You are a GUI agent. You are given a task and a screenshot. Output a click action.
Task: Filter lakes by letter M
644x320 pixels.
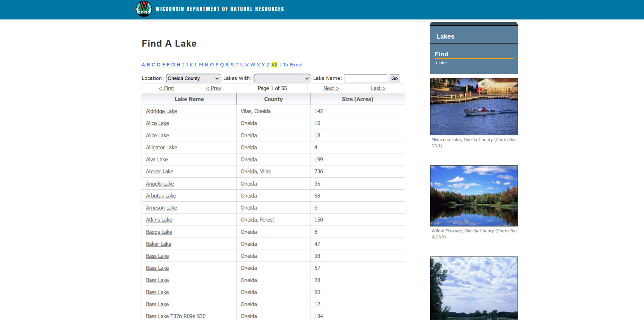(x=201, y=65)
